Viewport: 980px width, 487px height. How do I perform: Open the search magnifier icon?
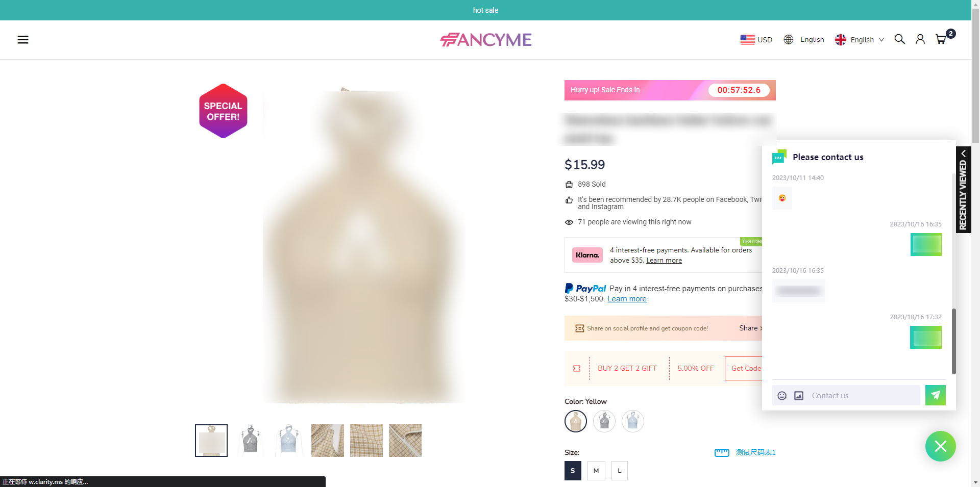pos(899,39)
